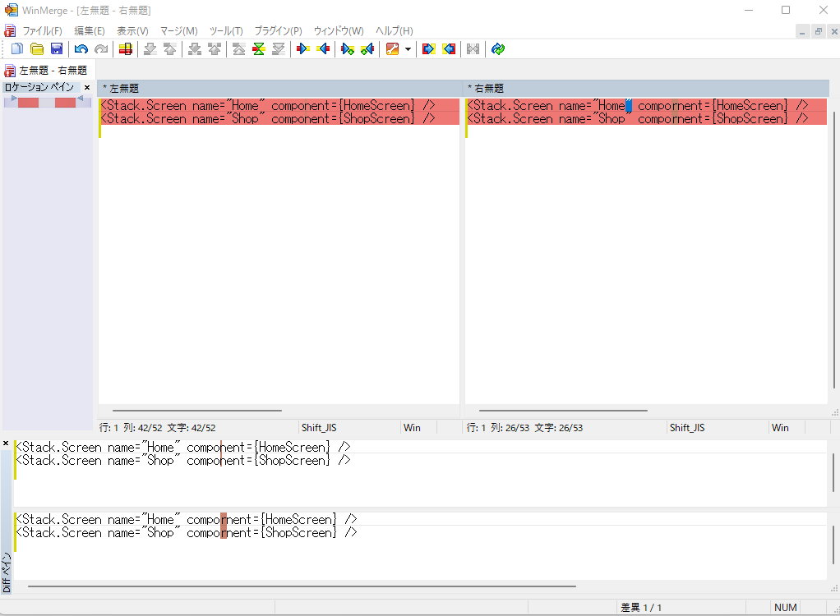Open files with the folder icon
This screenshot has width=840, height=616.
pyautogui.click(x=37, y=49)
